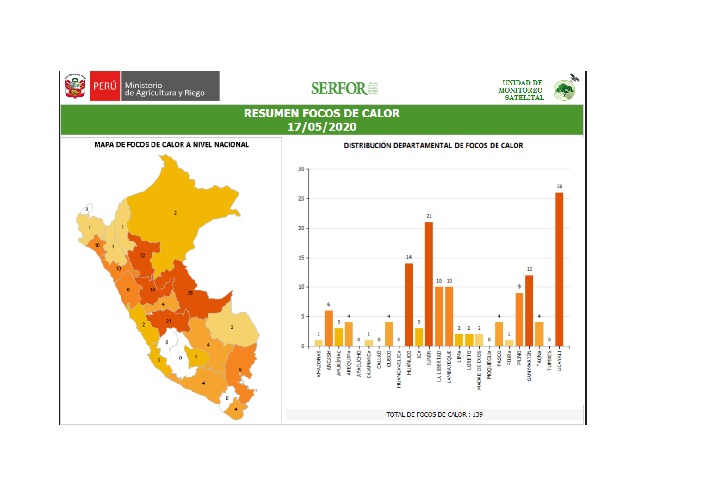Select the San Martín region labeled 12

tap(144, 256)
